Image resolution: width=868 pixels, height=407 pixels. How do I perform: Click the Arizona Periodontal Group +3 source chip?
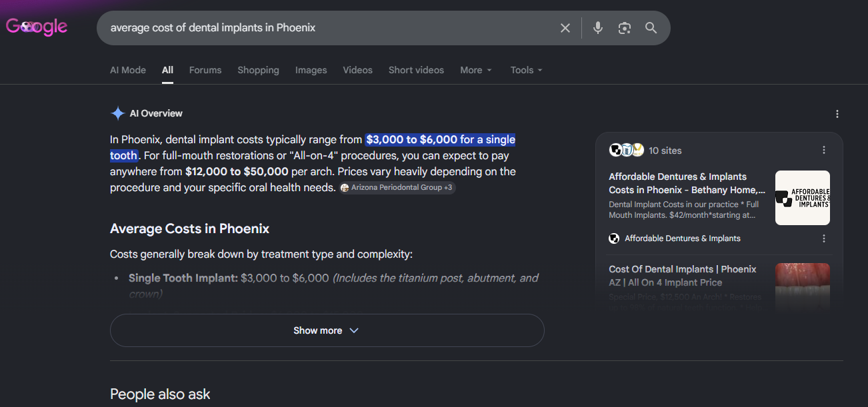pos(397,188)
